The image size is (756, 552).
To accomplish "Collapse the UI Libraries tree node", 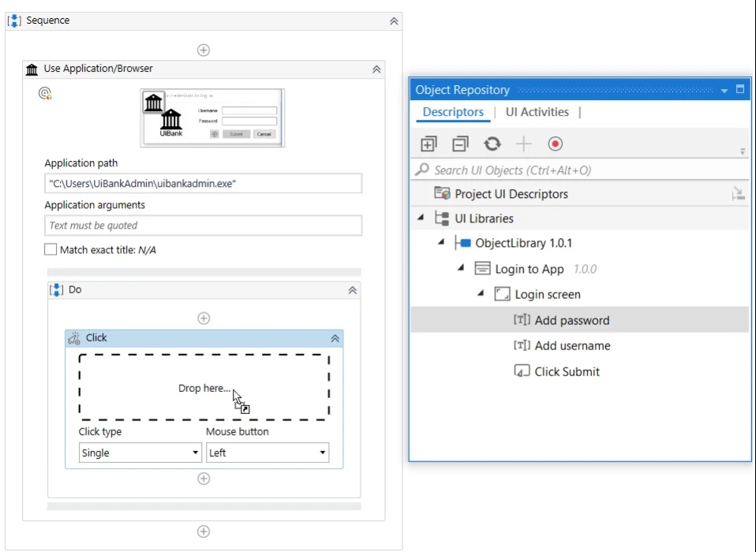I will (421, 218).
